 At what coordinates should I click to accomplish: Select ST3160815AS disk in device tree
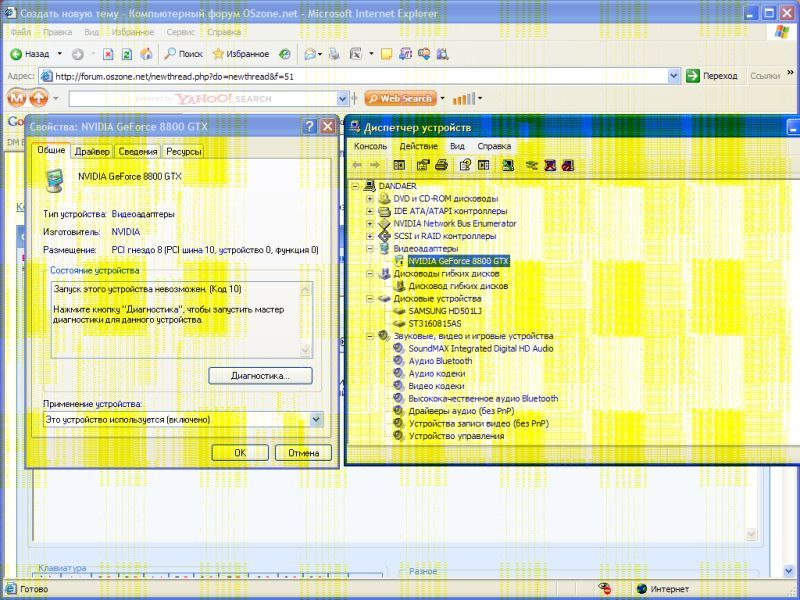[435, 323]
